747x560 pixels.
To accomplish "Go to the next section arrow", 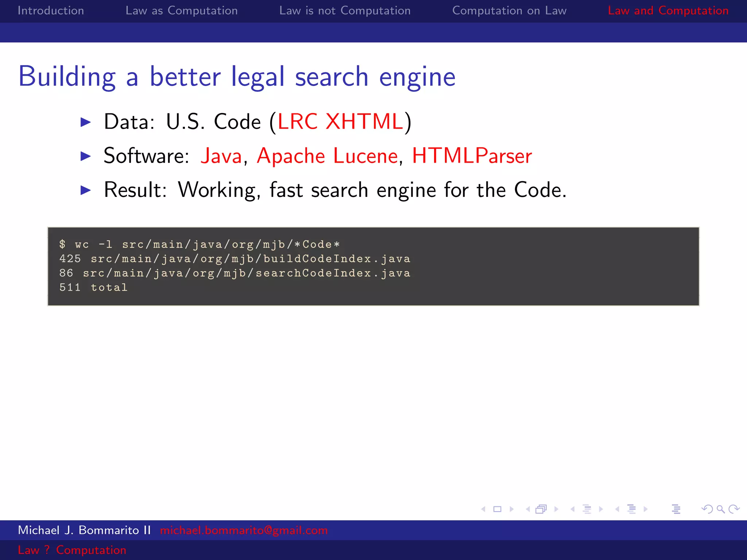I will (x=646, y=509).
